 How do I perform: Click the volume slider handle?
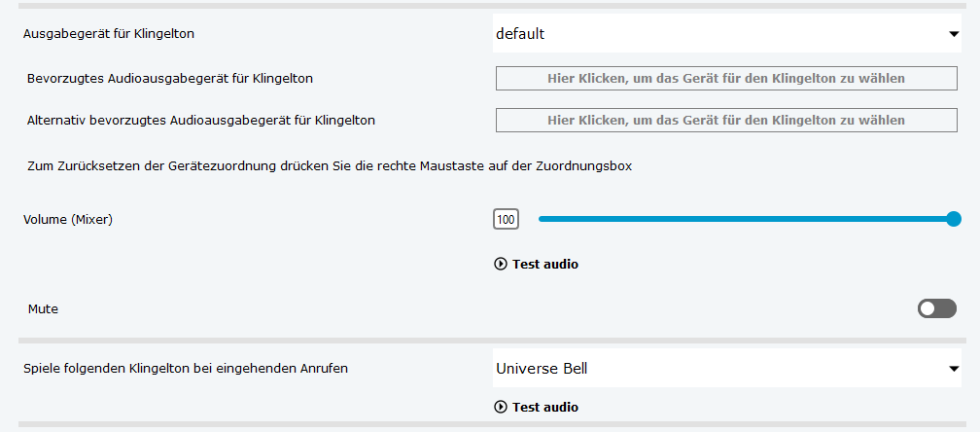[954, 219]
